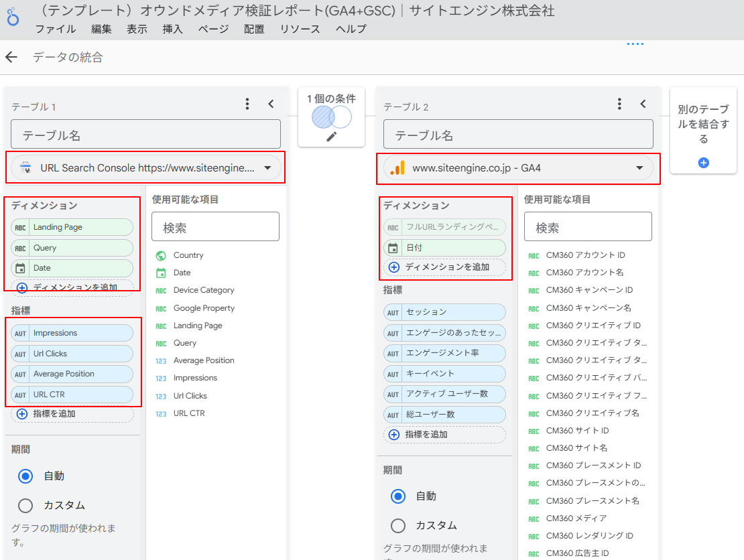Open the ヘルプ menu
744x560 pixels.
click(351, 29)
